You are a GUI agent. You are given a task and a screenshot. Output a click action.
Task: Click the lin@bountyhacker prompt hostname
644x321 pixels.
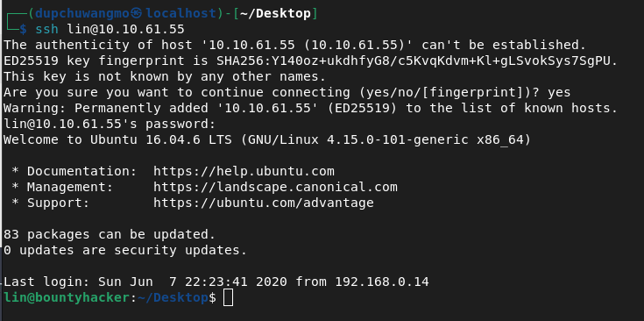(67, 297)
